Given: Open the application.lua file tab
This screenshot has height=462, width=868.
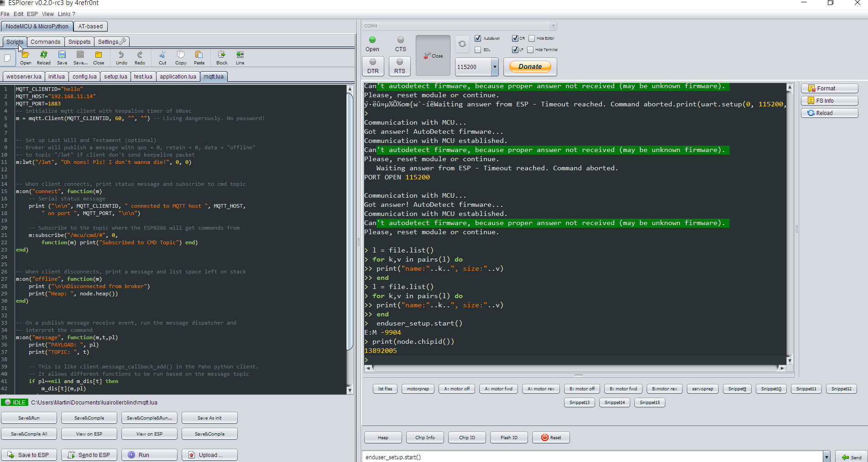Looking at the screenshot, I should (178, 77).
